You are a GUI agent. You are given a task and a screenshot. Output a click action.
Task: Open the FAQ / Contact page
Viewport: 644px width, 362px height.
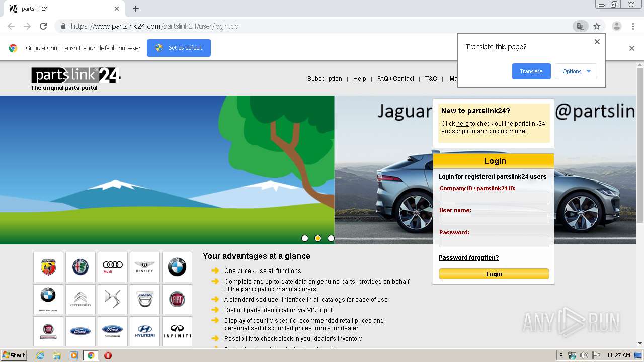click(395, 79)
